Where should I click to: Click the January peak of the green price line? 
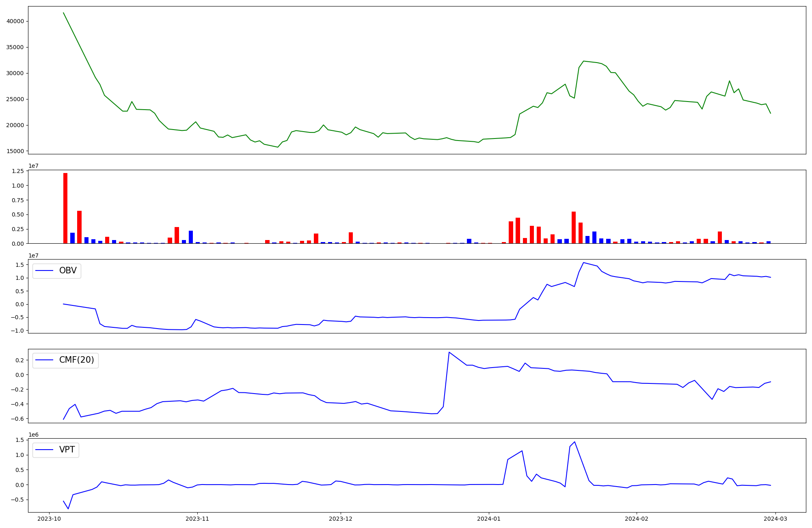[x=583, y=61]
